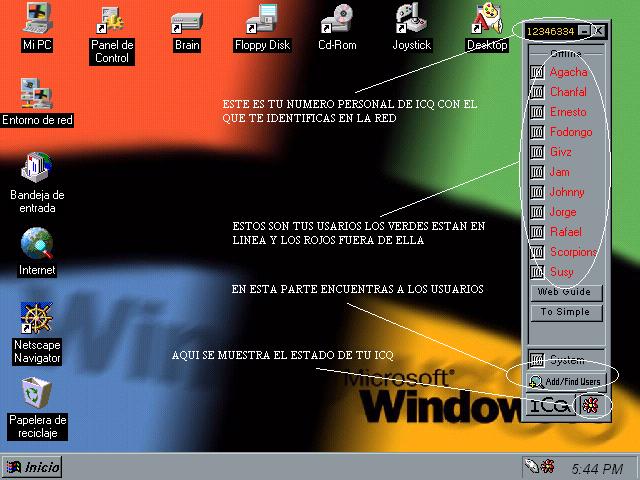Image resolution: width=640 pixels, height=480 pixels.
Task: Click the message icon beside Scorpions
Action: (537, 252)
